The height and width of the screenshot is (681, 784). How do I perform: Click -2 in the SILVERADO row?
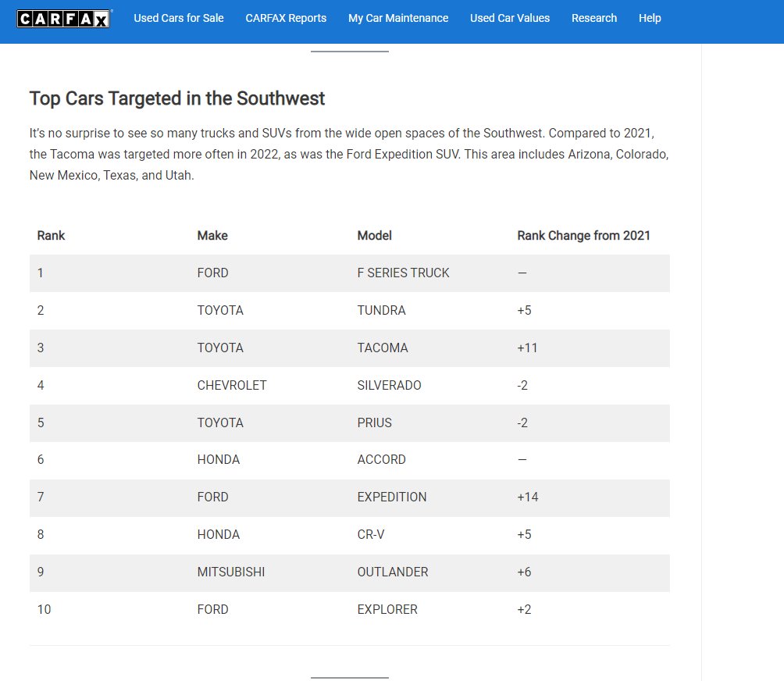[x=522, y=386]
